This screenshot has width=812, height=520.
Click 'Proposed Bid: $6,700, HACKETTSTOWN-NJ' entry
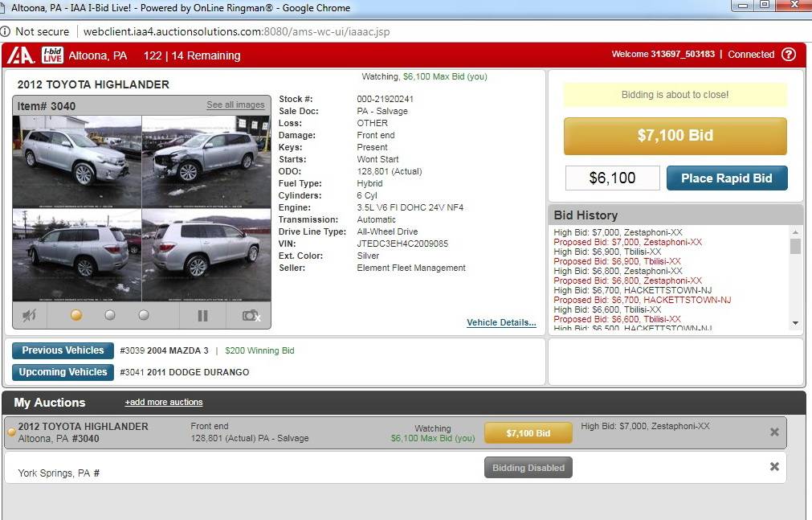tap(643, 300)
